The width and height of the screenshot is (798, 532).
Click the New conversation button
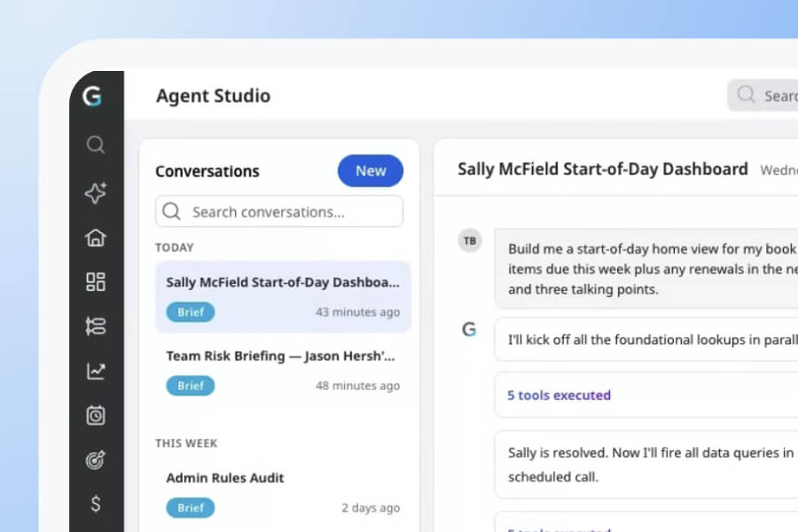pos(371,170)
